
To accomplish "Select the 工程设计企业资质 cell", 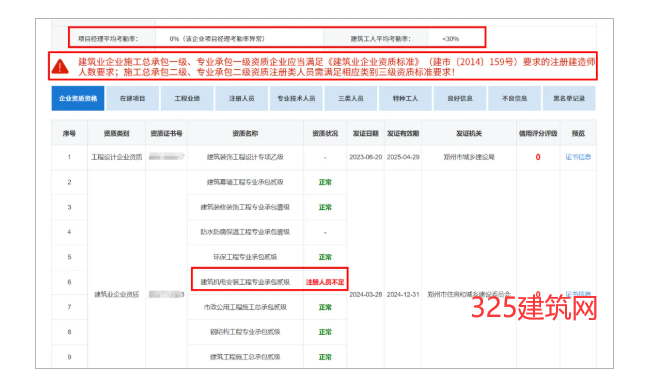I will (x=116, y=157).
